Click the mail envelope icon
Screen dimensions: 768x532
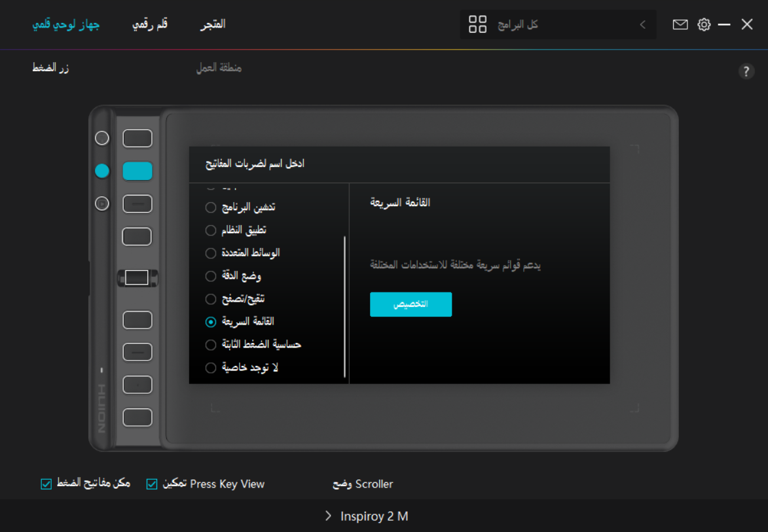(x=680, y=25)
